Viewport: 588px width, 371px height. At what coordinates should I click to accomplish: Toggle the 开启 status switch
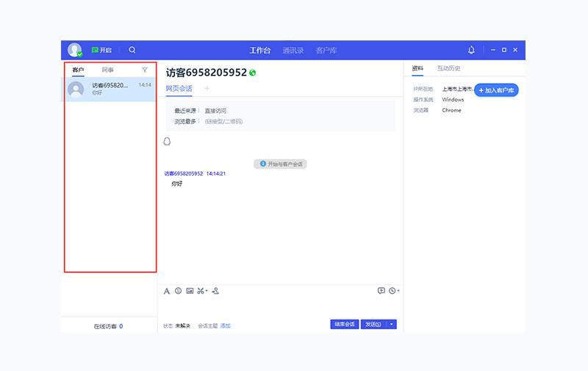(x=101, y=50)
